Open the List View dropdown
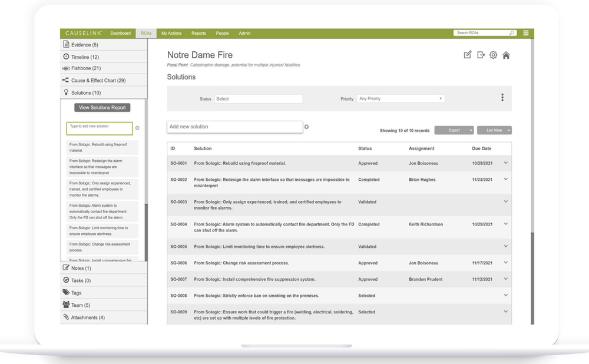Image resolution: width=589 pixels, height=364 pixels. tap(494, 130)
